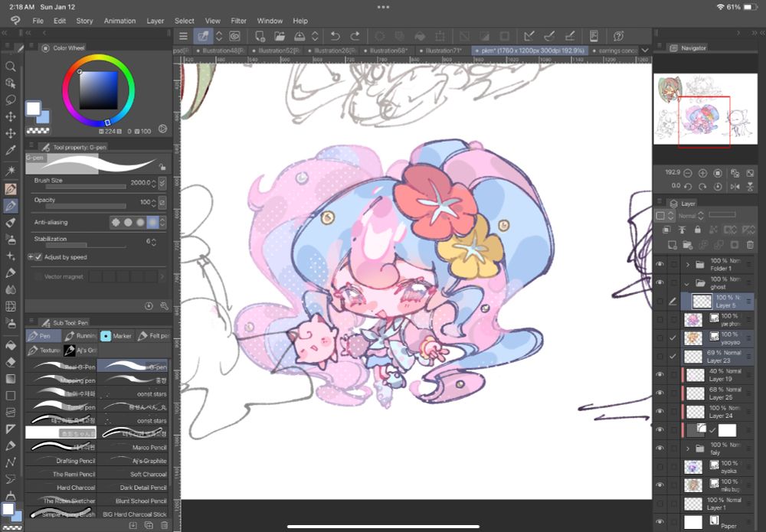Viewport: 766px width, 532px height.
Task: Toggle Lock layer icon in Layer panel
Action: click(x=698, y=230)
